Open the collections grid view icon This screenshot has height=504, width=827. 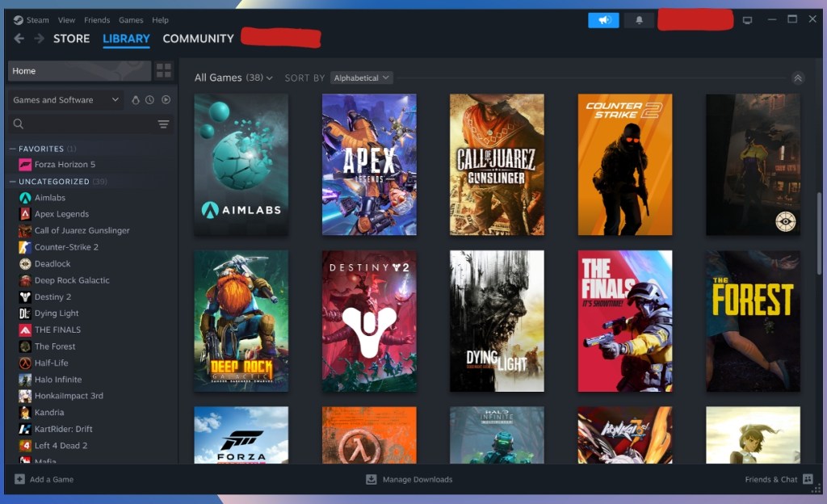[163, 70]
